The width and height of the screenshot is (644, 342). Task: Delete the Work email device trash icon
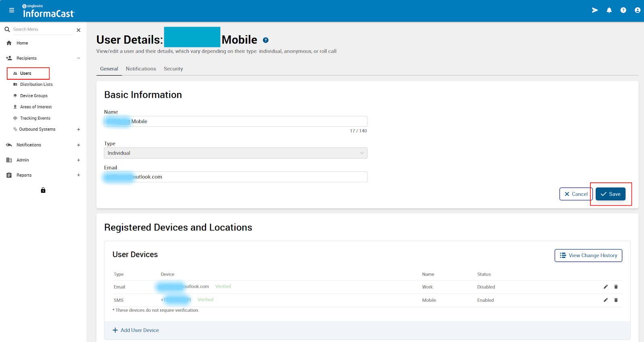[x=616, y=287]
